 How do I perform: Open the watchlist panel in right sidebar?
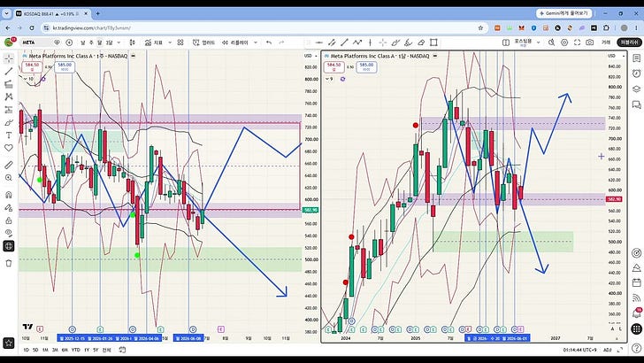pos(636,58)
